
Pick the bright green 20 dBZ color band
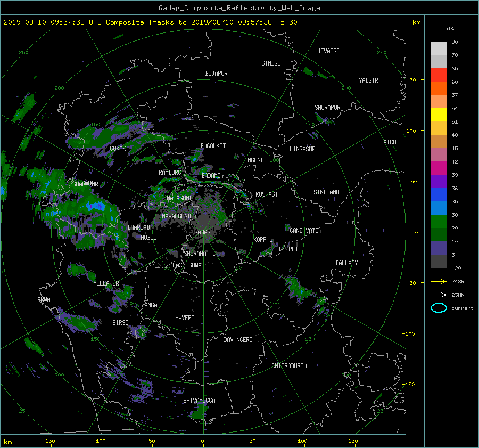(439, 222)
